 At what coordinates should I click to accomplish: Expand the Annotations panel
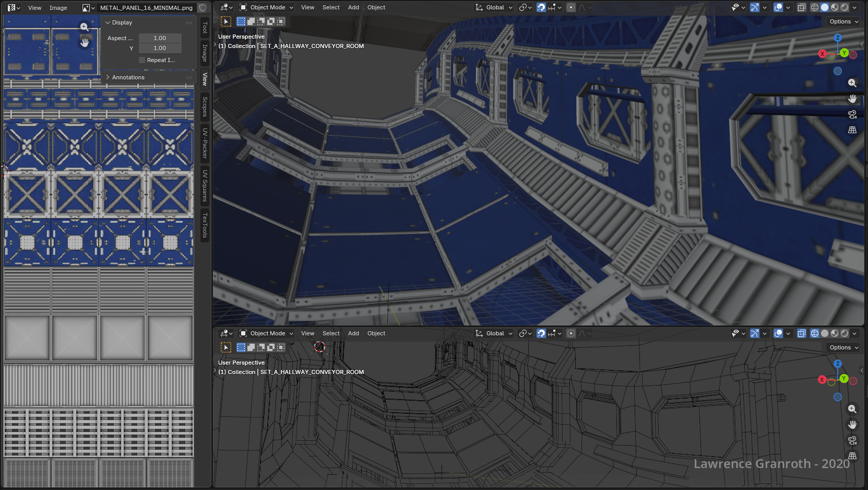coord(128,77)
